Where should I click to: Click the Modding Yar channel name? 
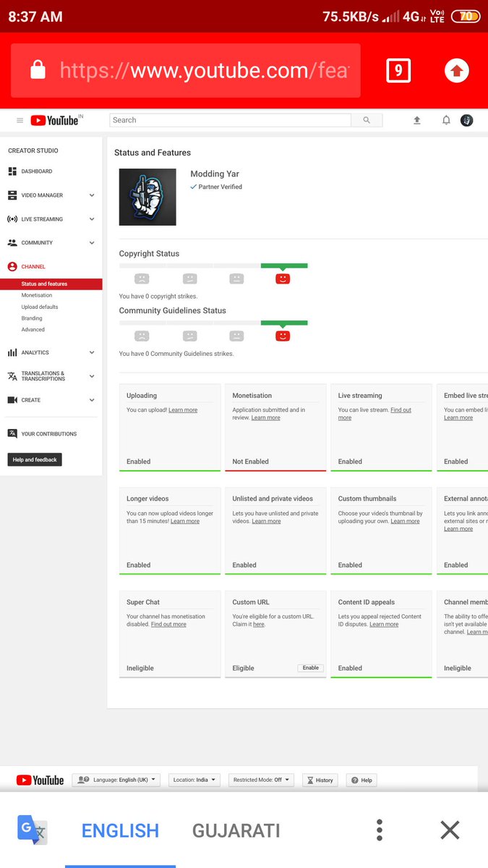[x=215, y=174]
